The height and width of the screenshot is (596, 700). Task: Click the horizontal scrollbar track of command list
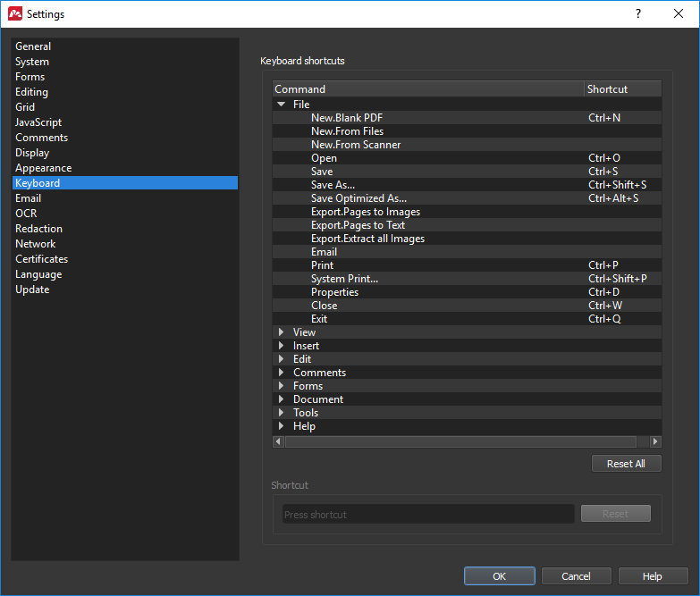pyautogui.click(x=460, y=441)
